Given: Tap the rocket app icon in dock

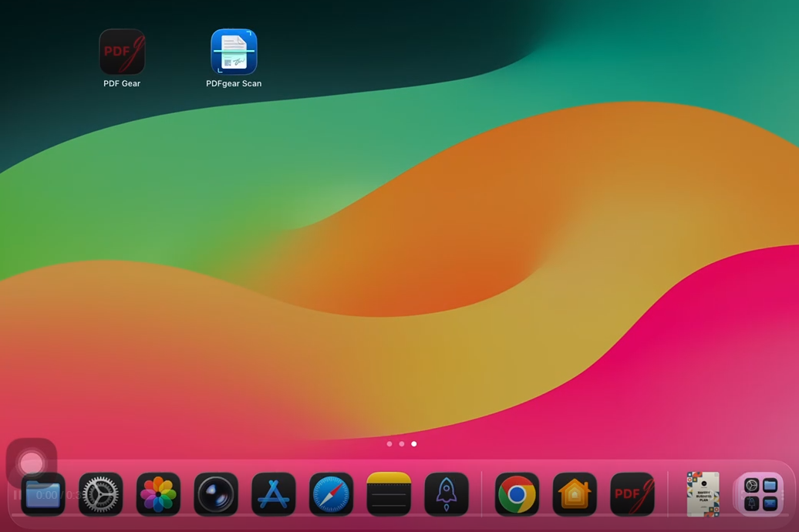Looking at the screenshot, I should coord(447,494).
